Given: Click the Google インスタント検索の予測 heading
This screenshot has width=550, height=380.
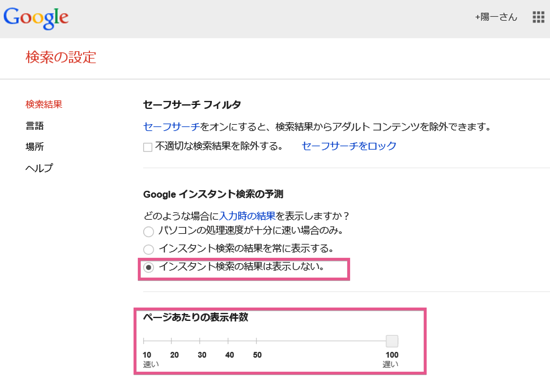Looking at the screenshot, I should click(213, 194).
